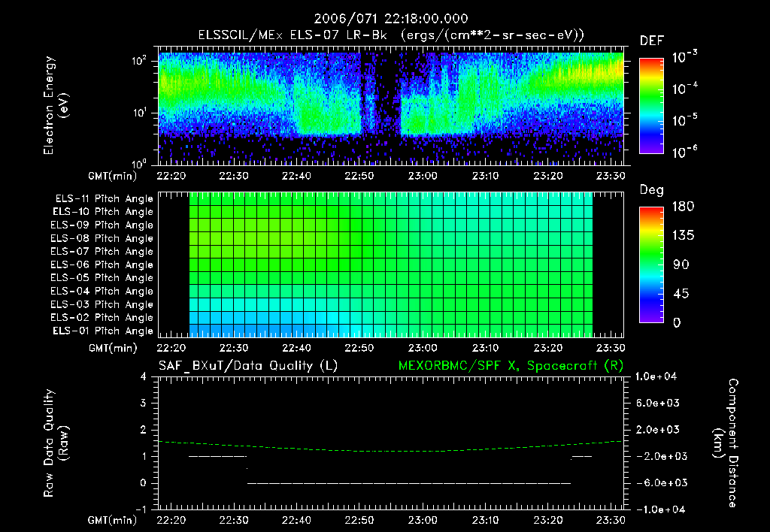This screenshot has height=532, width=770.
Task: Select the ELS-02 Pitch Angle row label
Action: pyautogui.click(x=102, y=318)
